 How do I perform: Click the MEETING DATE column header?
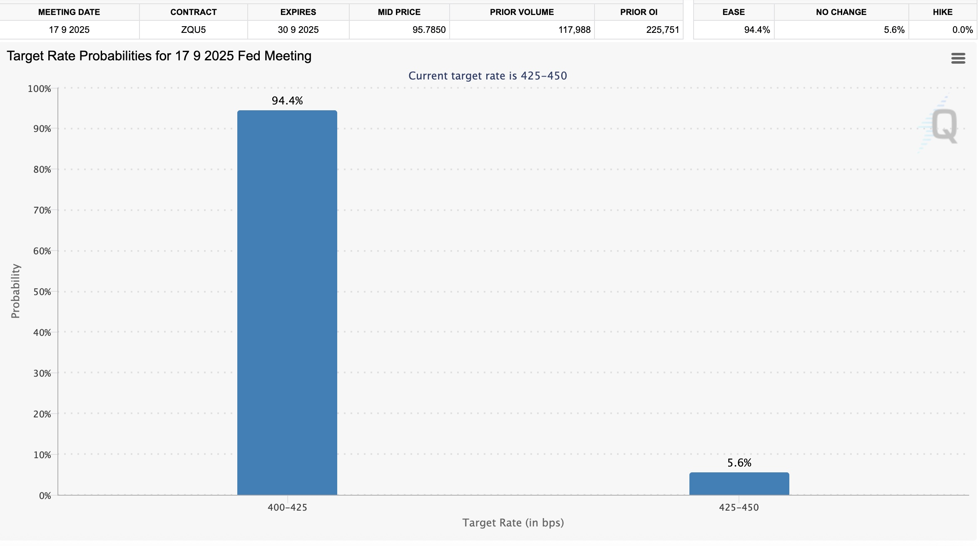pos(69,12)
